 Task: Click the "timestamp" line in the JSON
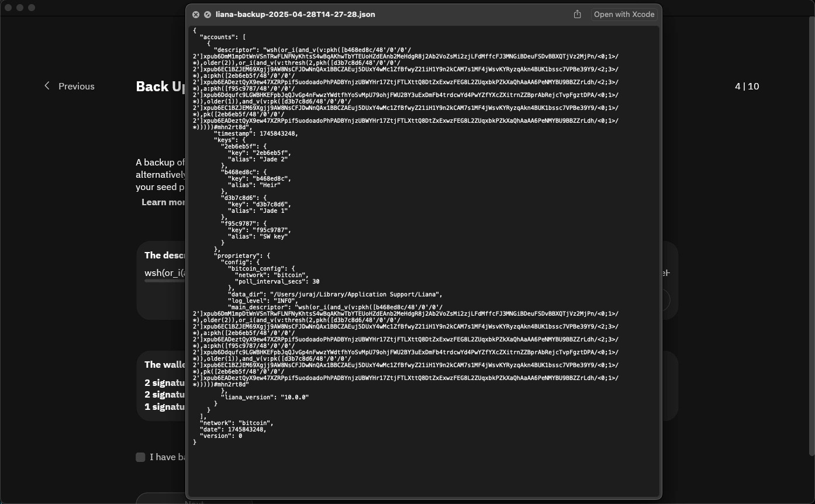coord(255,133)
